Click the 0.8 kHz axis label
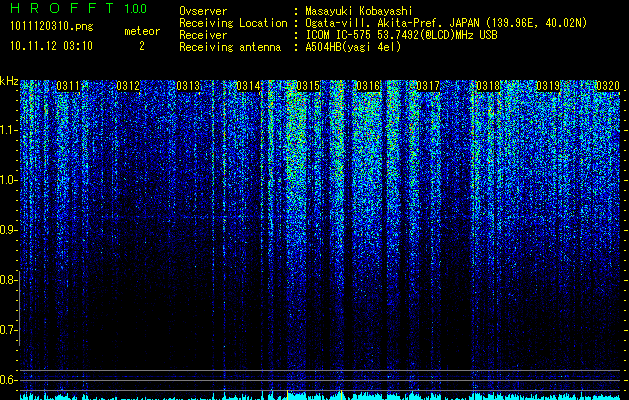The height and width of the screenshot is (400, 629). [8, 280]
